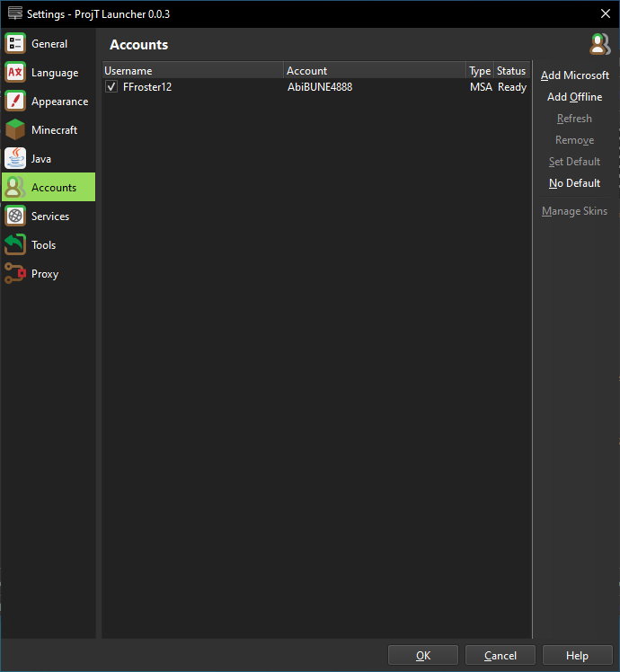Click the Refresh account button
Screen dimensions: 620x672
point(574,119)
